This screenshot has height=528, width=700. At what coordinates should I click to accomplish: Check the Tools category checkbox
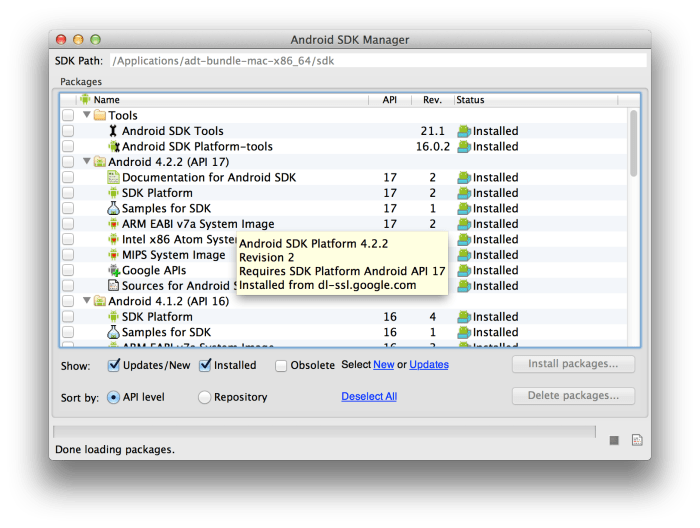[68, 116]
